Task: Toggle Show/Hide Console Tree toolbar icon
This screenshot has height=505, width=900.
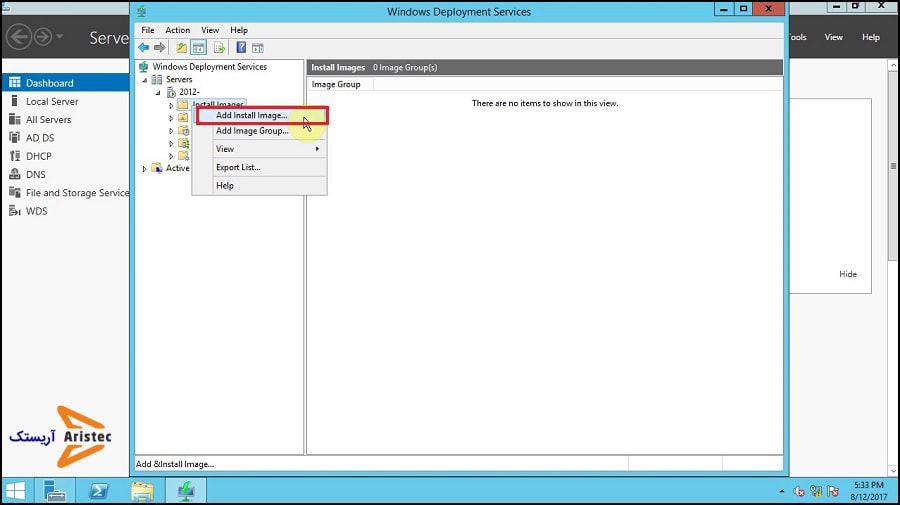Action: (x=198, y=47)
